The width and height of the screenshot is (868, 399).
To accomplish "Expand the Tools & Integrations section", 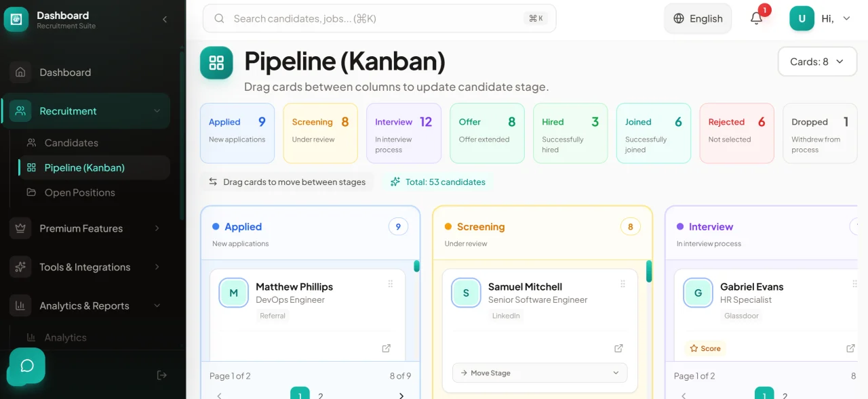I will coord(157,267).
